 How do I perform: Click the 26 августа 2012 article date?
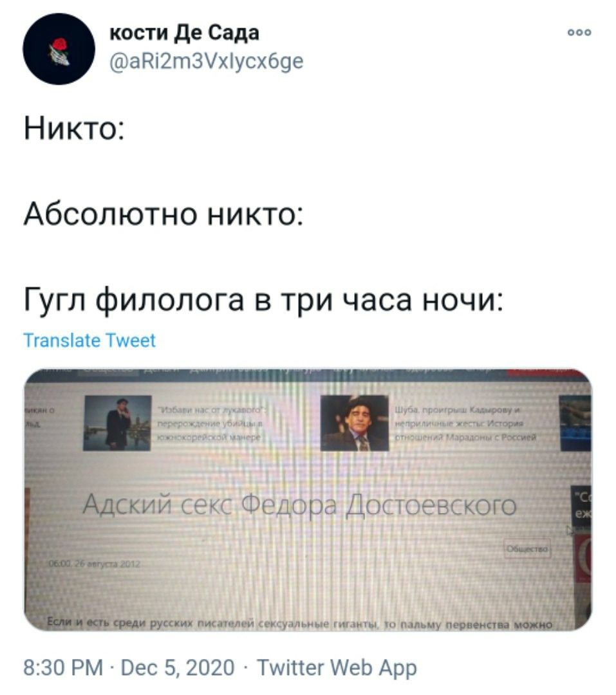click(94, 564)
